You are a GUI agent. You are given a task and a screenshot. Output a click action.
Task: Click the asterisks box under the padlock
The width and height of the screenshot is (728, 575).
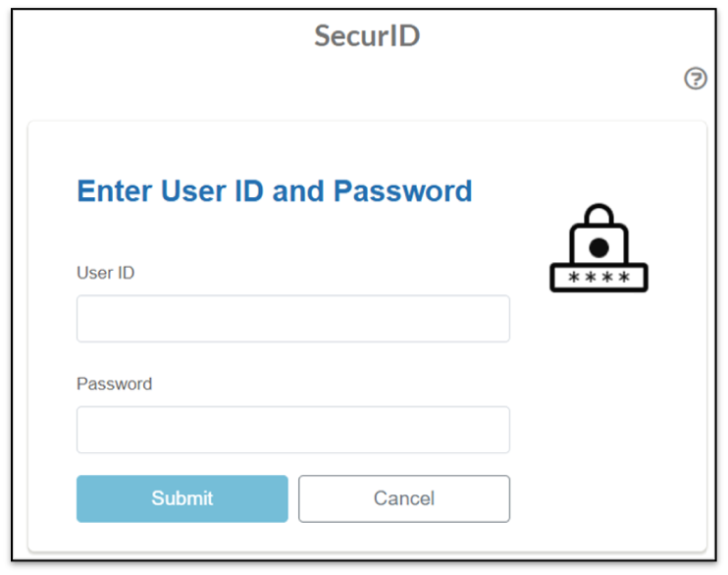coord(598,278)
